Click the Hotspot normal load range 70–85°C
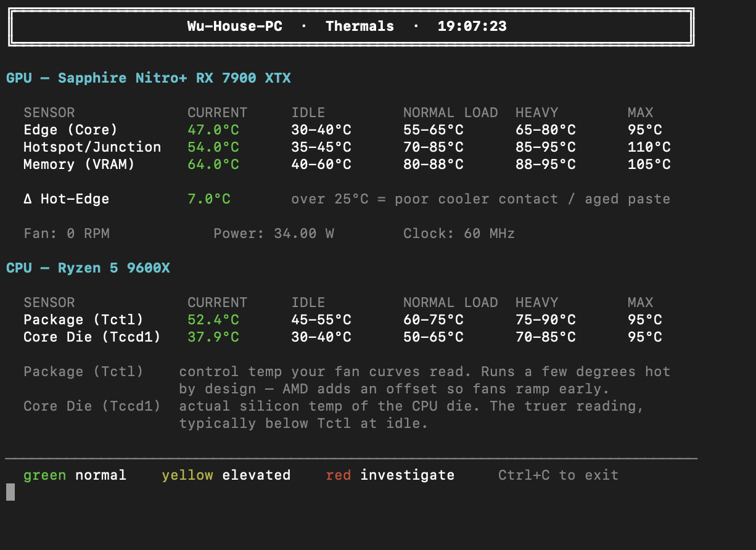The image size is (756, 550). (433, 147)
